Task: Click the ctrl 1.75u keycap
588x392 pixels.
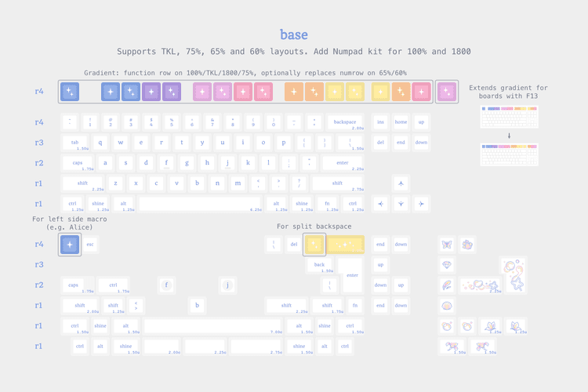Action: 113,285
